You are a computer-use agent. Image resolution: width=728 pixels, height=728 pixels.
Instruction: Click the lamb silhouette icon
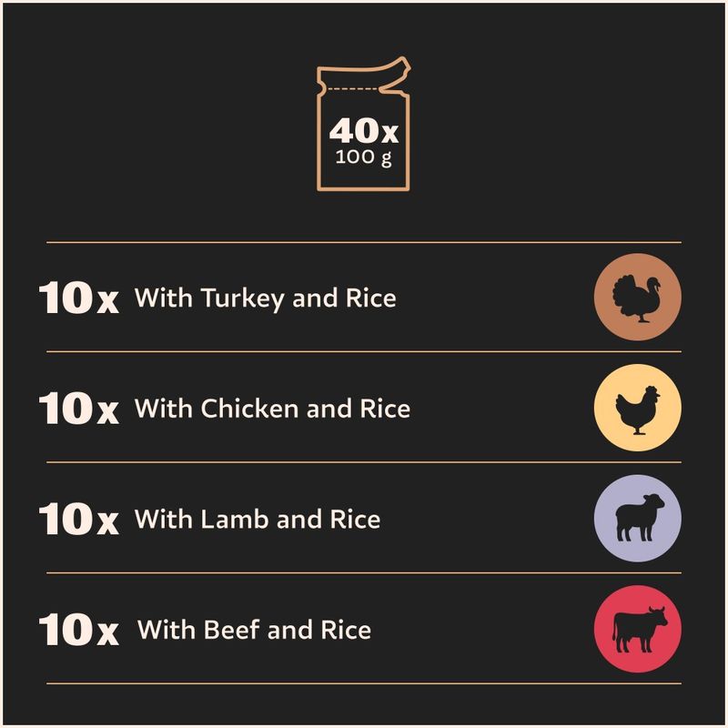tap(640, 517)
